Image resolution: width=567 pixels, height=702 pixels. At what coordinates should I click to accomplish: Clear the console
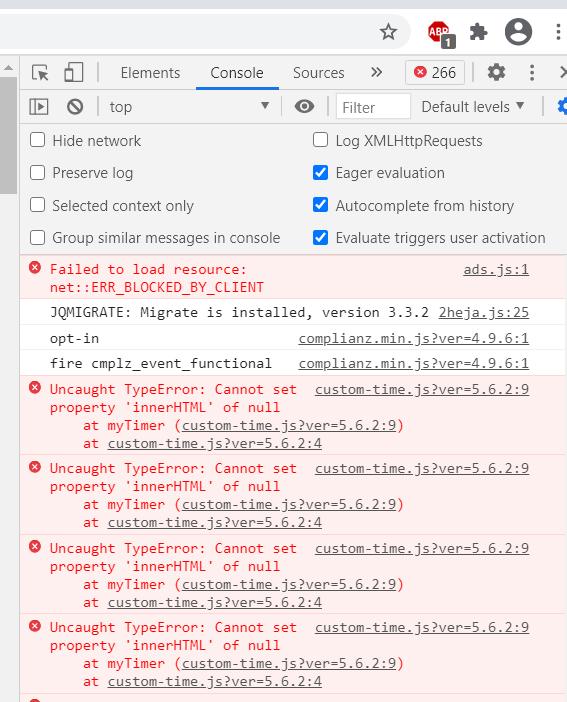point(75,107)
